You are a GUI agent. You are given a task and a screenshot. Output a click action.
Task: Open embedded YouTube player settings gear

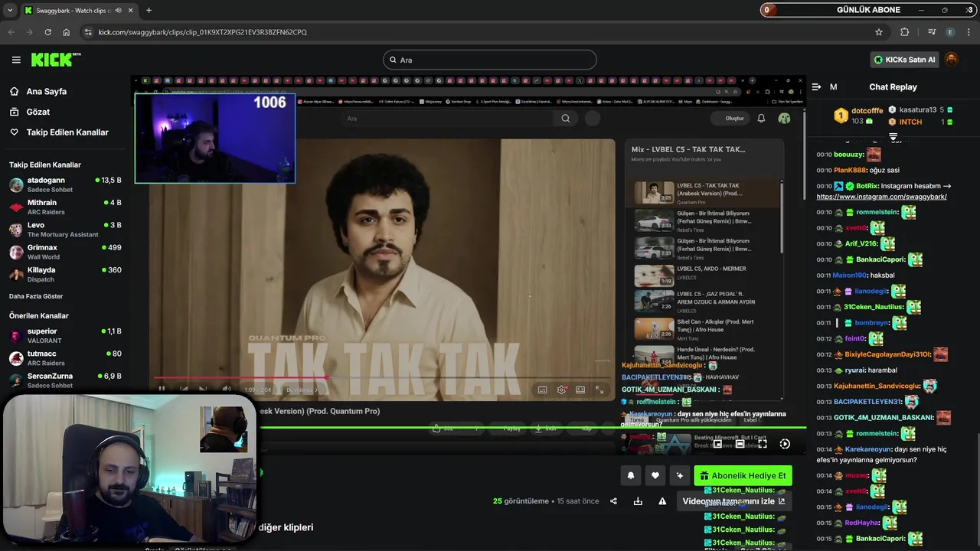point(561,390)
